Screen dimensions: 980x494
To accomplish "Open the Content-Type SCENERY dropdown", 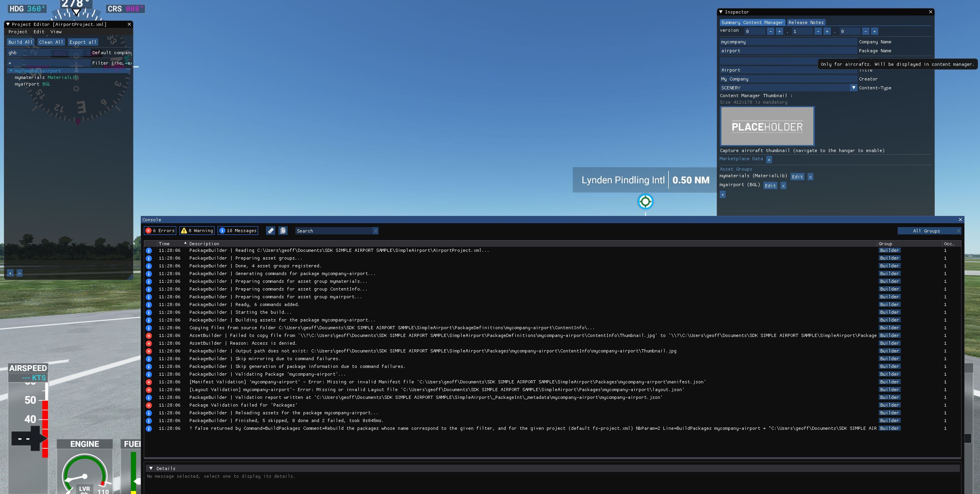I will tap(854, 88).
